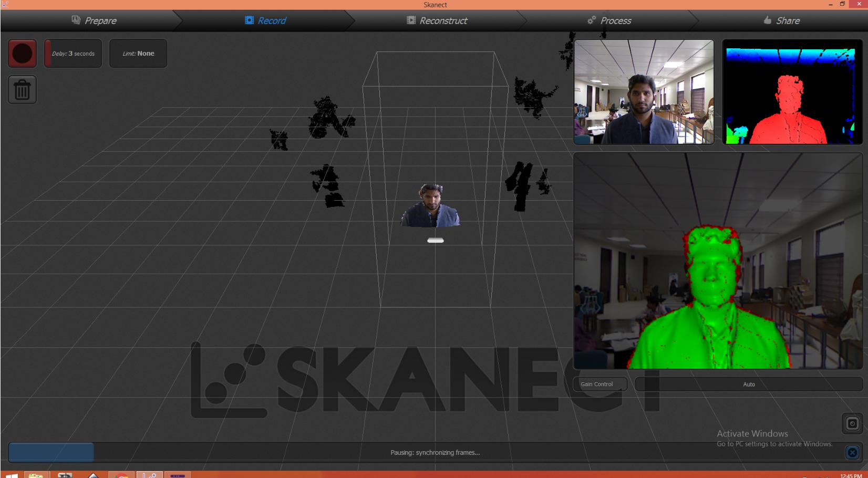Switch to the Record tab
The image size is (868, 478).
[265, 20]
